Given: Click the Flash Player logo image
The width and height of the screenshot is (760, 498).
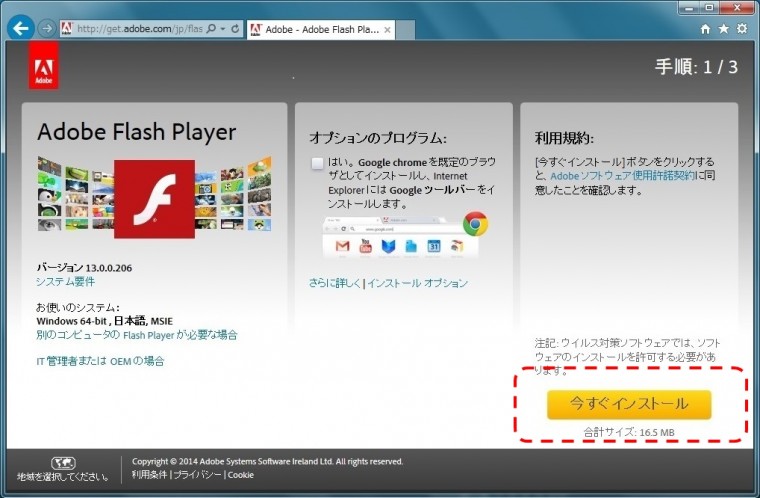Looking at the screenshot, I should [155, 199].
